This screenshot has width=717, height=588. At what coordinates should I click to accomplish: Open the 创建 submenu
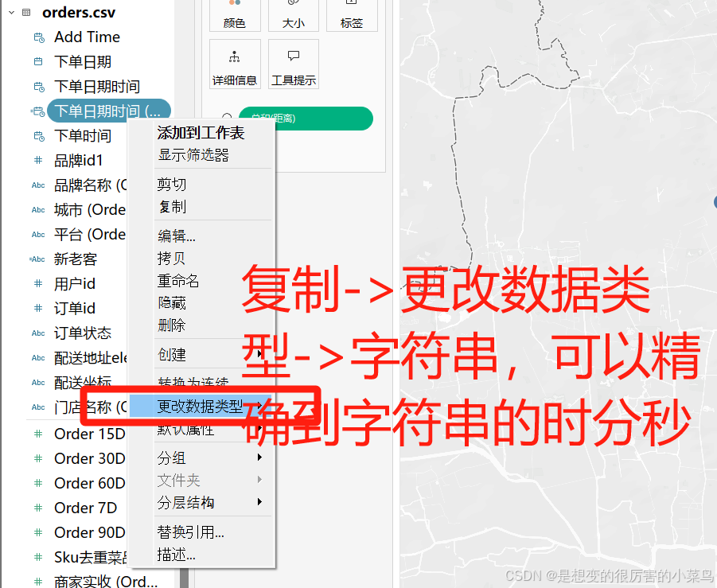pos(201,354)
